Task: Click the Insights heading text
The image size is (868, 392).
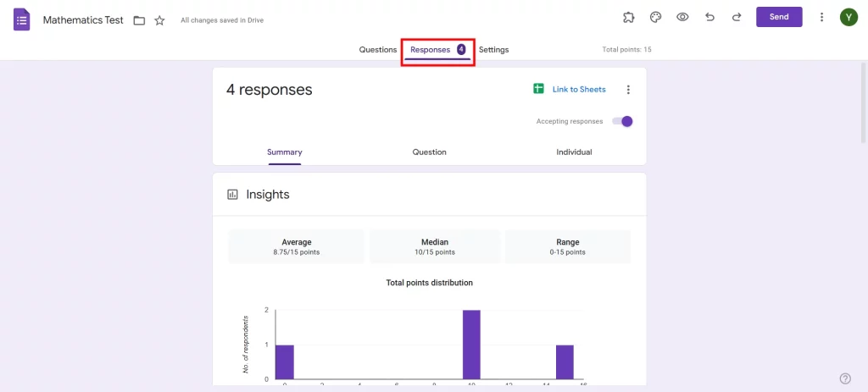Action: [268, 195]
